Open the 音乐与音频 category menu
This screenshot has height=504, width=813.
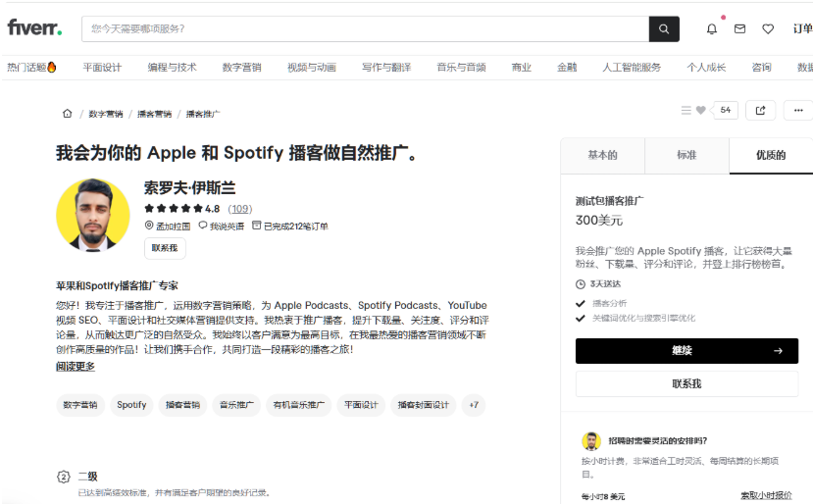point(462,68)
